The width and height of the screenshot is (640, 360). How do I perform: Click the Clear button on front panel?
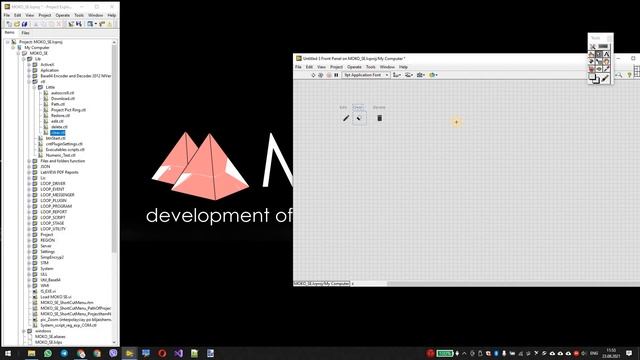tap(359, 118)
